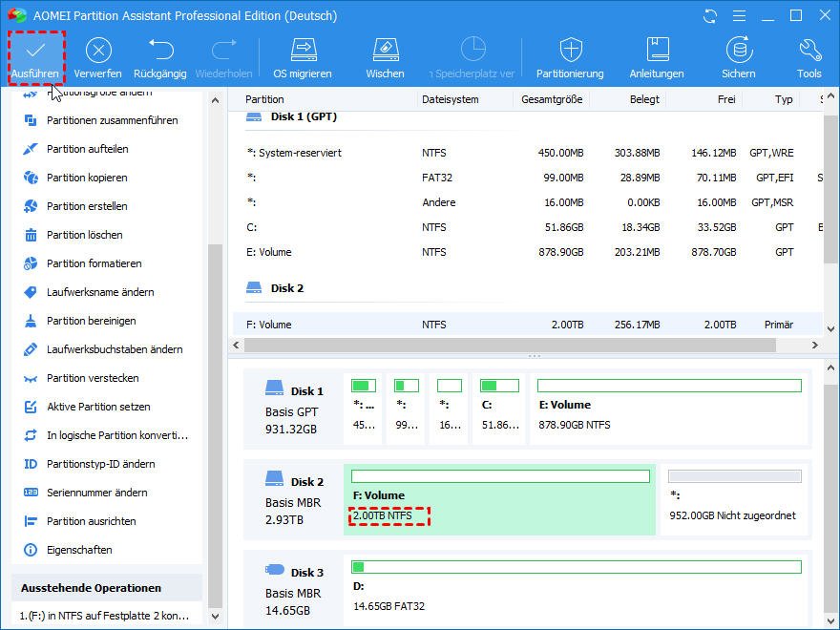Select the Wischen wipe tool
Screen dimensions: 840x630
coord(385,51)
